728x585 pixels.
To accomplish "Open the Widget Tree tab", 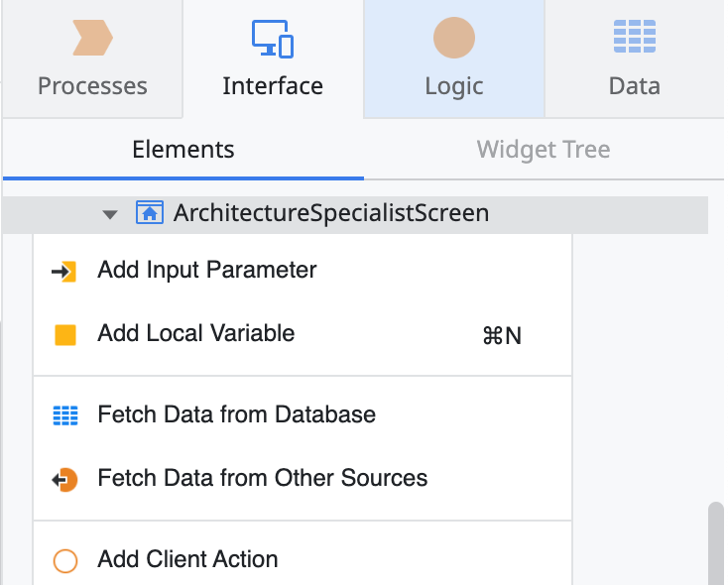I will [543, 151].
